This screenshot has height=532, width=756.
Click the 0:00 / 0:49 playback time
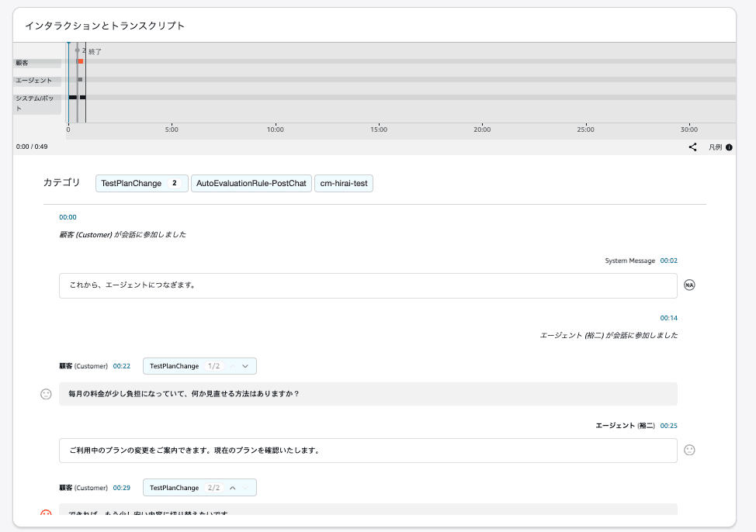click(32, 147)
